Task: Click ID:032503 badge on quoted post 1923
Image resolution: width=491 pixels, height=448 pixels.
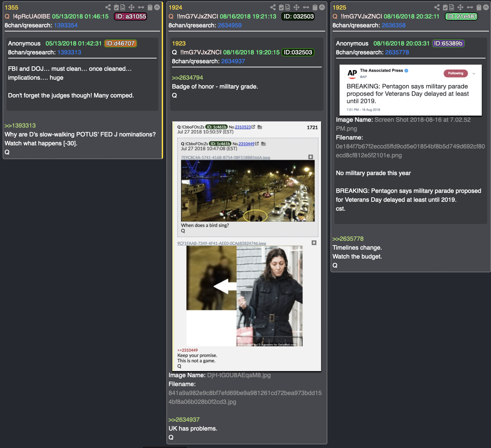Action: pos(298,52)
